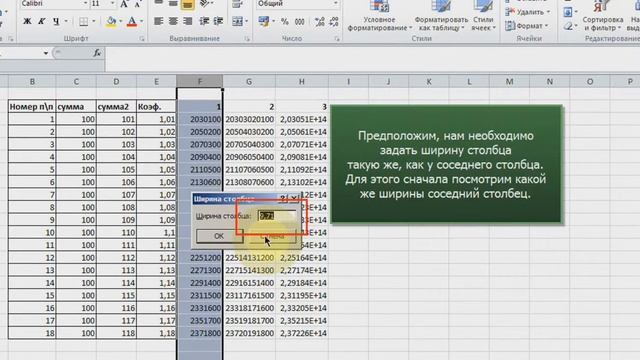Image resolution: width=640 pixels, height=360 pixels.
Task: Click the Удалить cells button
Action: (x=527, y=12)
